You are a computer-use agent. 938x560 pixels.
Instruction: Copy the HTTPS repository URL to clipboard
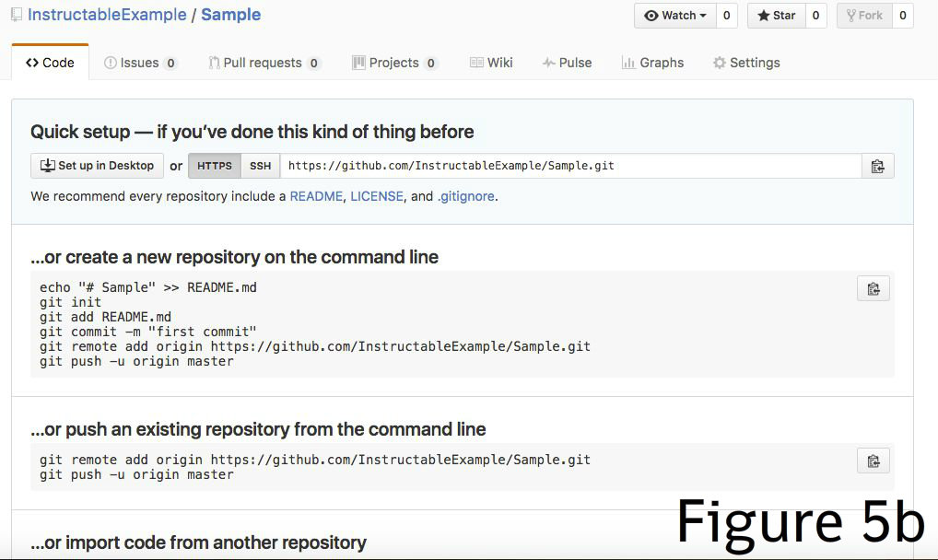(x=877, y=167)
